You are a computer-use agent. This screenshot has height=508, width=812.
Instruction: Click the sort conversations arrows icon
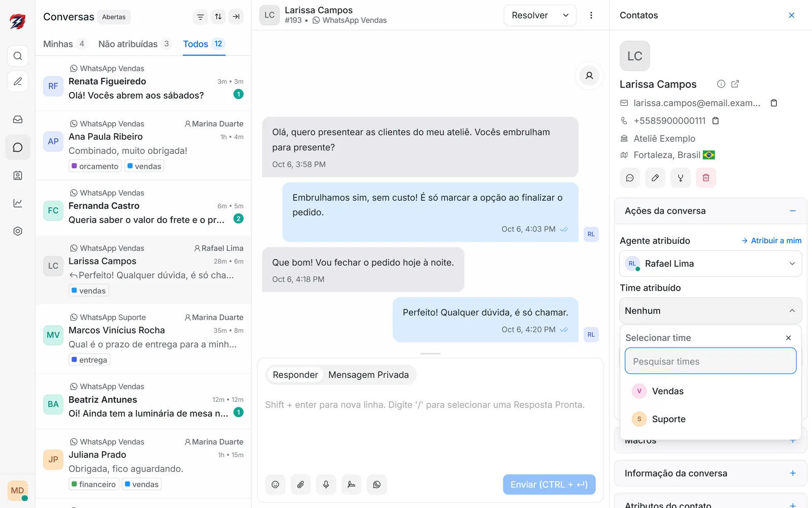click(x=218, y=17)
